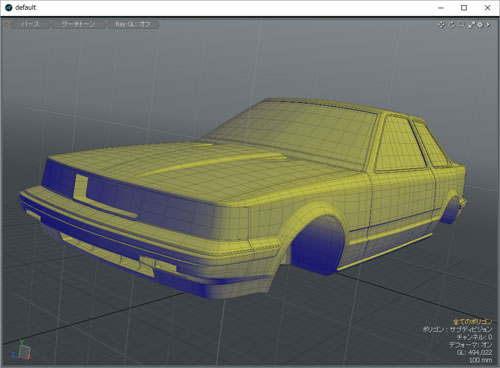Click the 全てのポリゴン status text
500x368 pixels.
click(472, 322)
